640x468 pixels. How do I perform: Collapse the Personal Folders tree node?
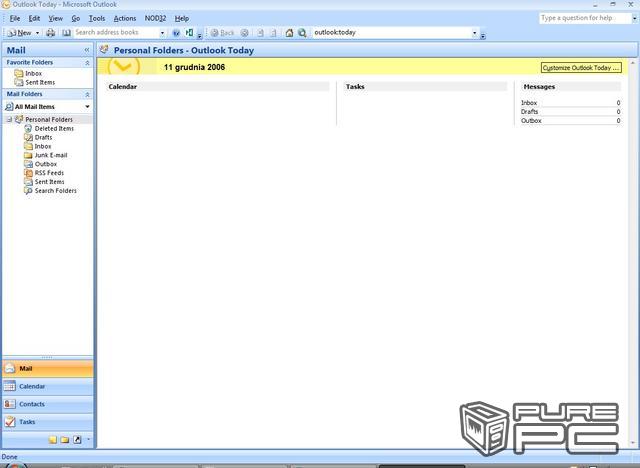coord(9,120)
